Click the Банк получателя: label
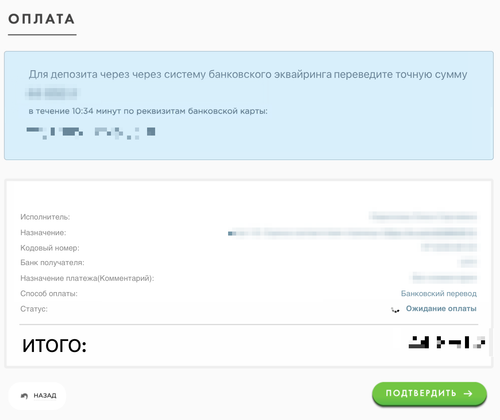 [x=52, y=263]
